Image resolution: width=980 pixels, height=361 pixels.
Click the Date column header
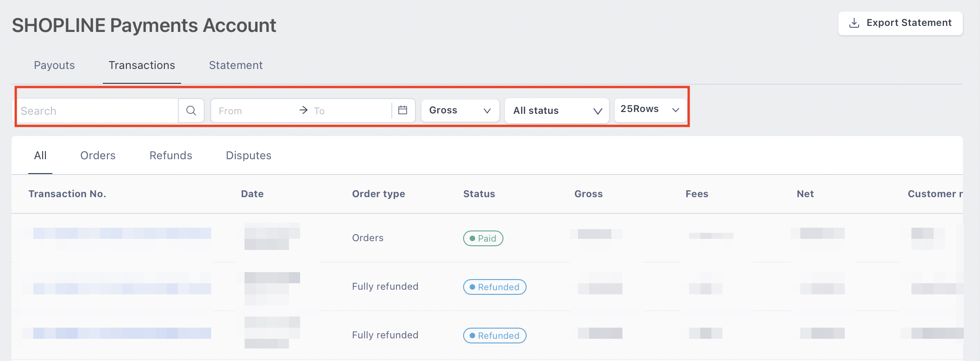[x=252, y=194]
